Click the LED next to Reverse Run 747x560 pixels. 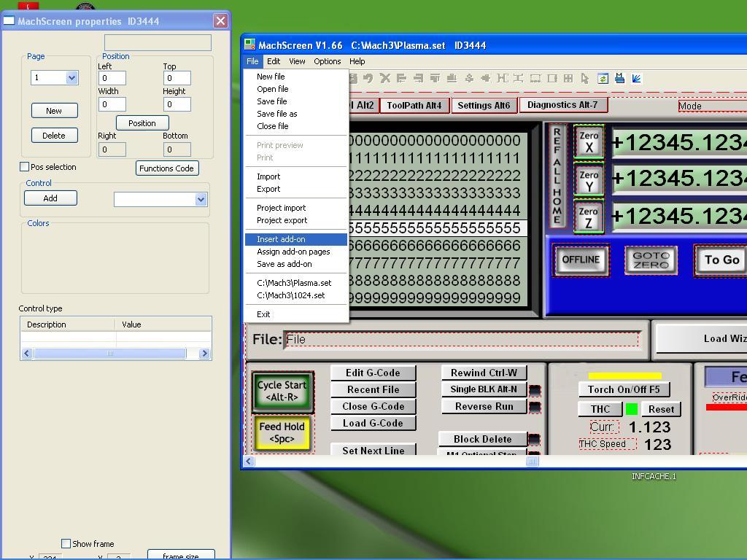pos(535,407)
